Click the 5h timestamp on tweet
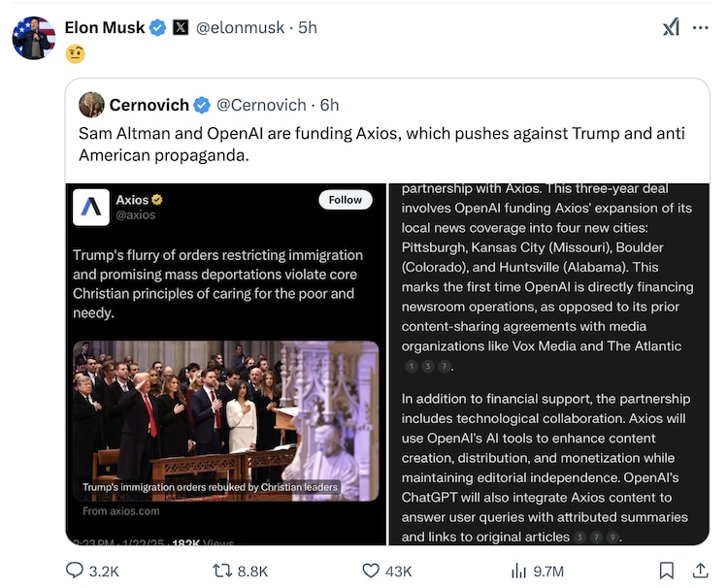This screenshot has width=728, height=588. coord(308,28)
